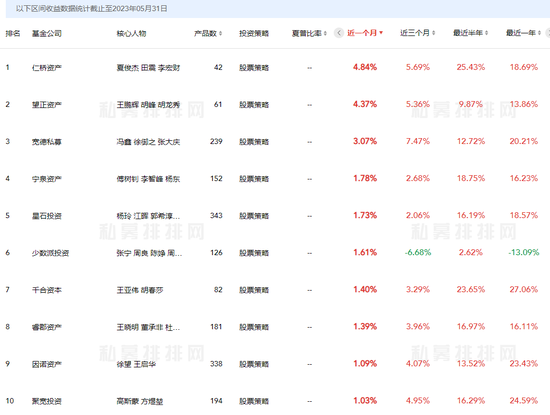Select key people cell for 宽德私募

(x=148, y=142)
